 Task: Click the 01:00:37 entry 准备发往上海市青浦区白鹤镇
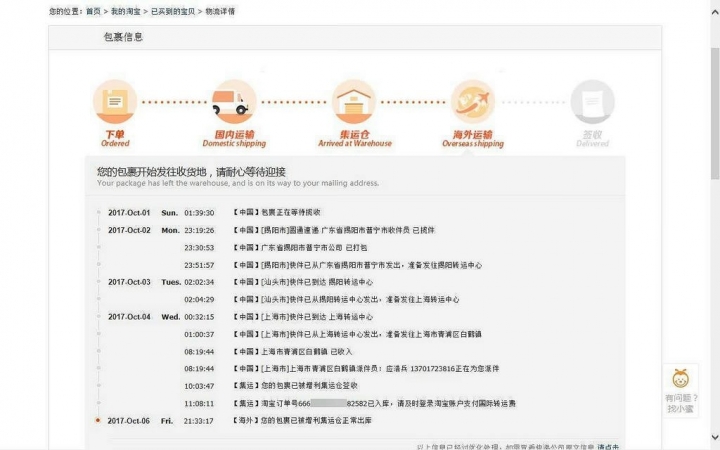358,334
